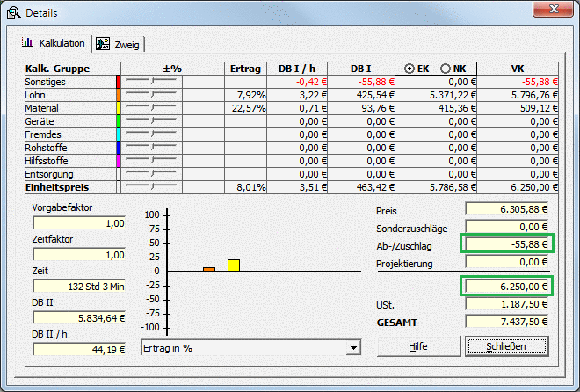The height and width of the screenshot is (392, 580).
Task: Click the orange Lohn color swatch
Action: [x=119, y=95]
